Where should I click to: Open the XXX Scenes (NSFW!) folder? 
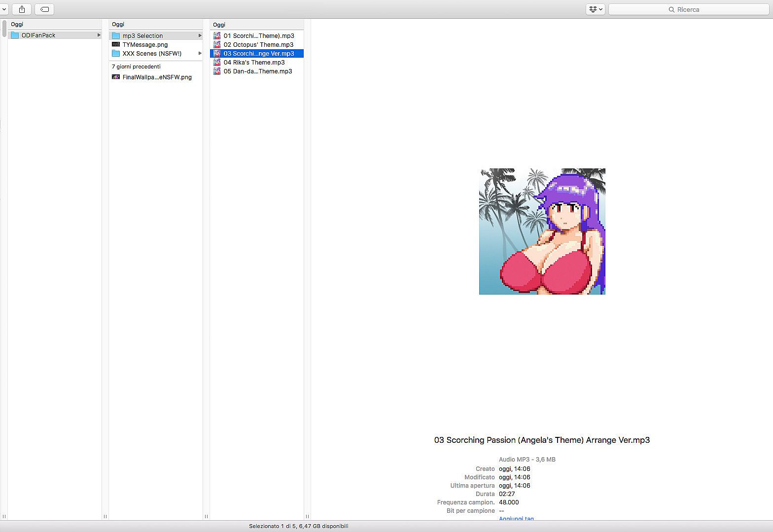[x=152, y=54]
